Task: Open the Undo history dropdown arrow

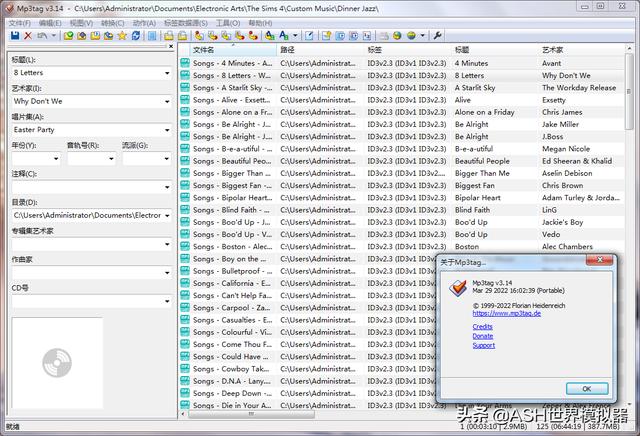Action: click(x=53, y=36)
